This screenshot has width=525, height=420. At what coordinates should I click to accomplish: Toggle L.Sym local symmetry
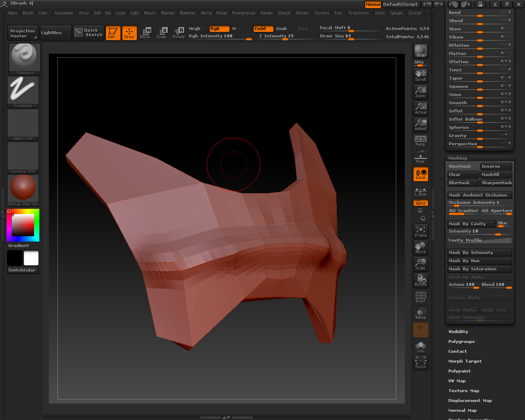[420, 192]
